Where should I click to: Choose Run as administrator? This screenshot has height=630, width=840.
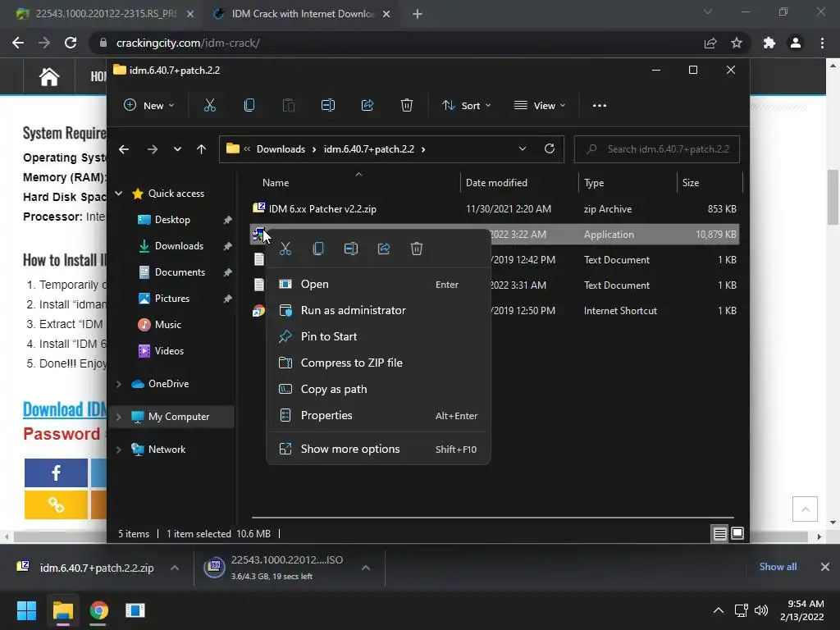[x=378, y=310]
